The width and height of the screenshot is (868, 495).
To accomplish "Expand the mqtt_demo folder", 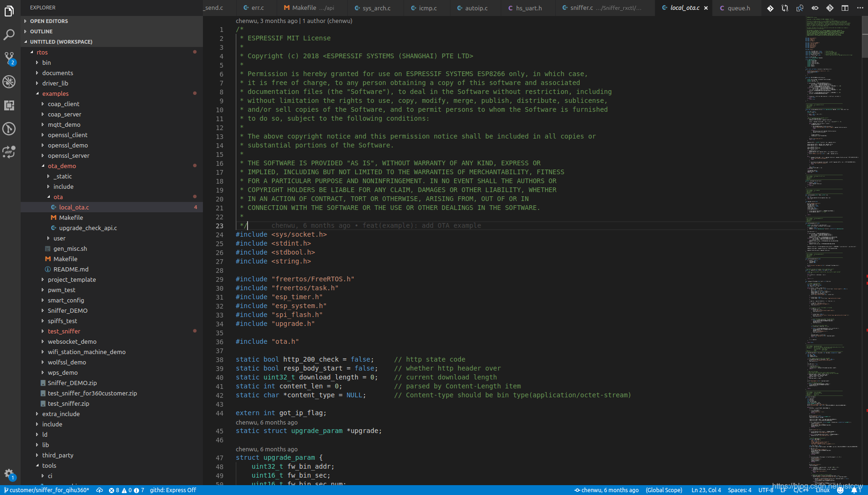I will pyautogui.click(x=112, y=124).
